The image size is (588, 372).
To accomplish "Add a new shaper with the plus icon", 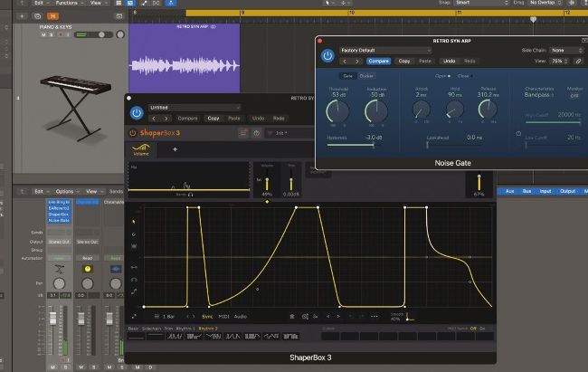I will 175,148.
